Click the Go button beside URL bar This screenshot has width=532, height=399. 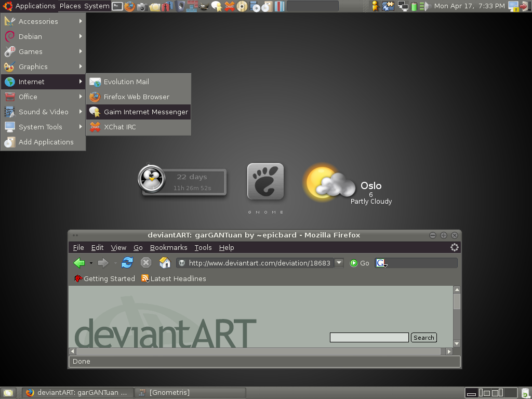coord(360,263)
